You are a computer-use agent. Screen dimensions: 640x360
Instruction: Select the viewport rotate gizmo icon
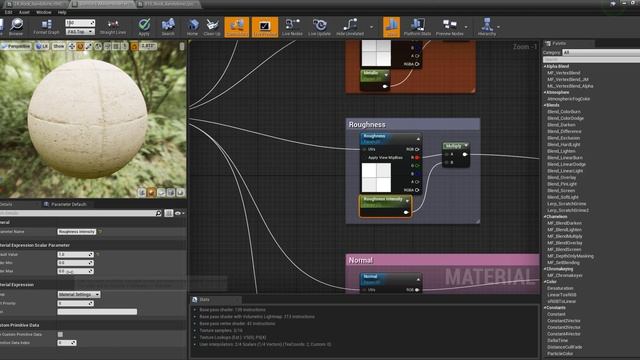(x=80, y=47)
